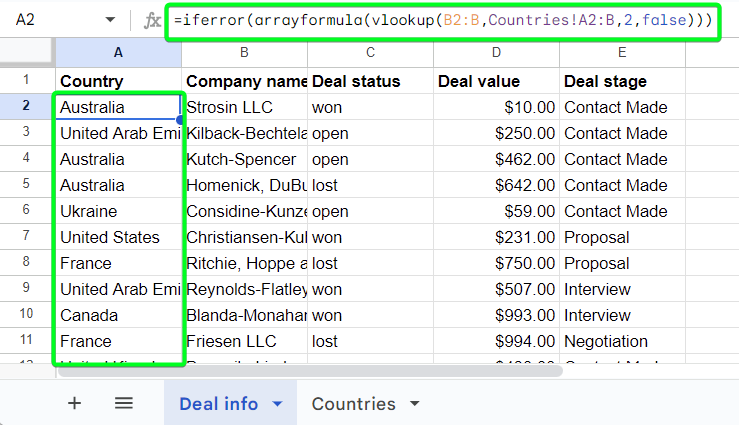
Task: Select the $10.00 deal value cell
Action: pos(496,107)
